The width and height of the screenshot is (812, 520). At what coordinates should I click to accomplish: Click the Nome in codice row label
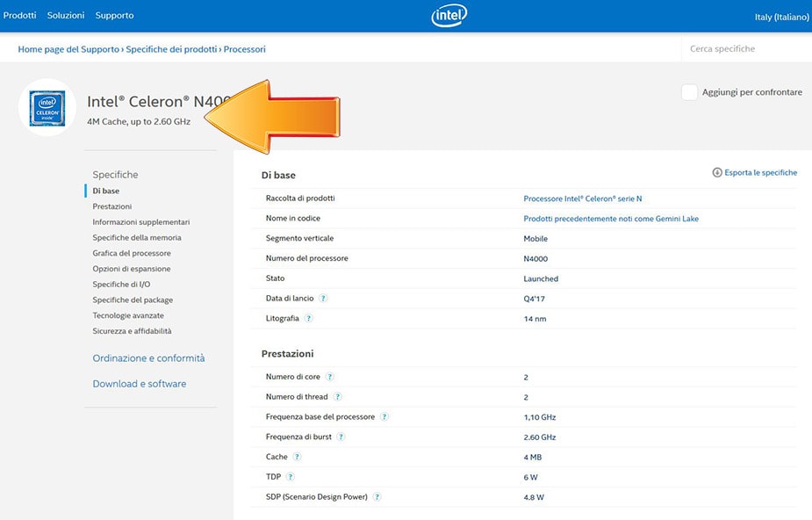(x=293, y=218)
